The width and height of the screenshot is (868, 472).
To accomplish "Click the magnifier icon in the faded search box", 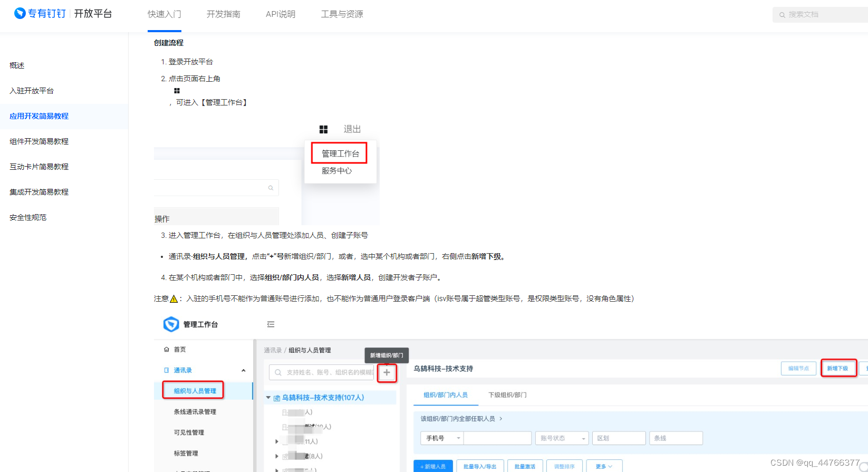I will click(271, 188).
